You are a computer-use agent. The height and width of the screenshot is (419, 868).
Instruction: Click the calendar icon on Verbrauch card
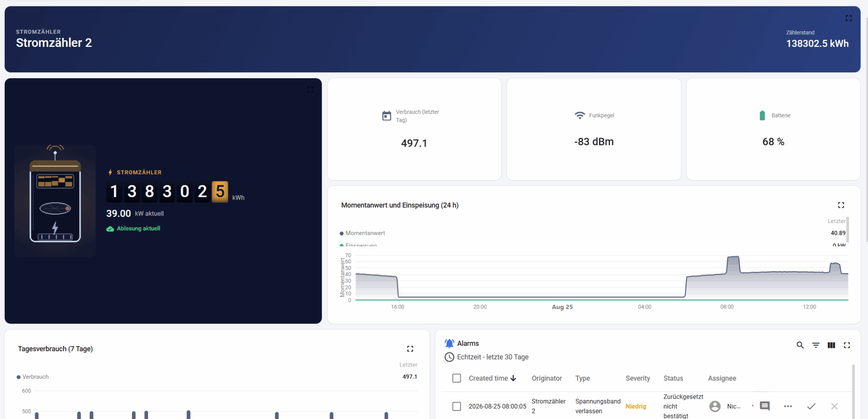pos(387,116)
